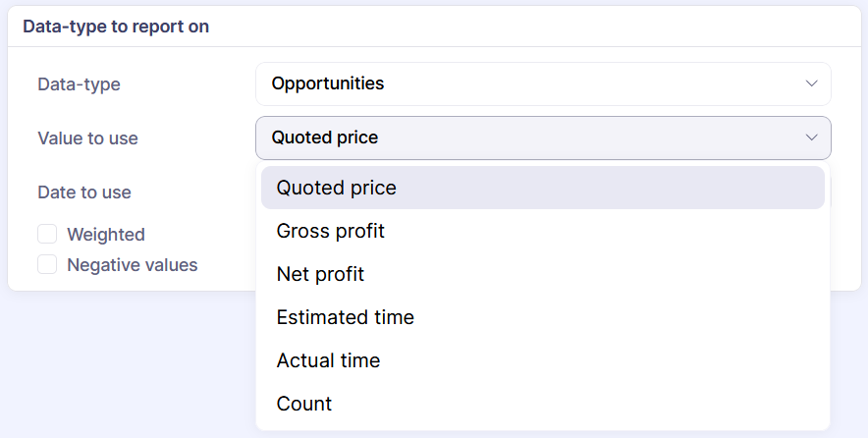Choose Gross profit option
This screenshot has width=868, height=438.
coord(331,231)
